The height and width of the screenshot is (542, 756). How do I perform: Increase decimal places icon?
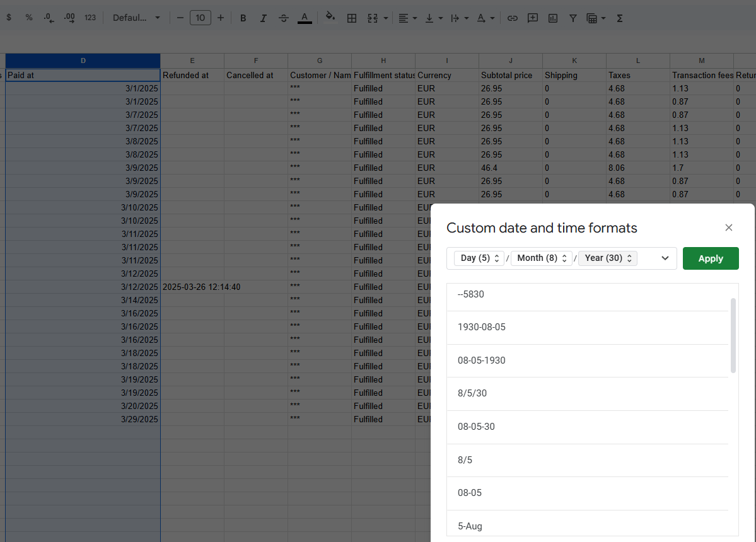(69, 18)
